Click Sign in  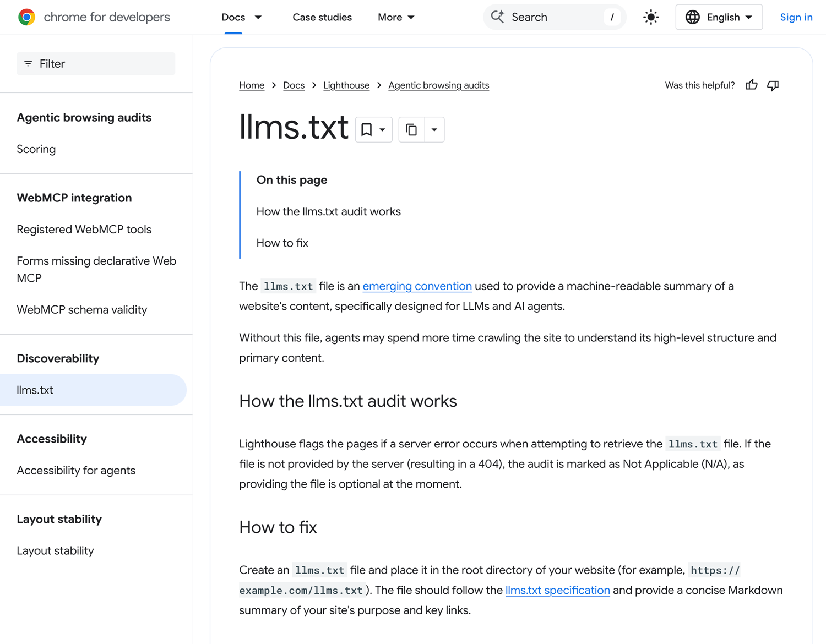pyautogui.click(x=796, y=17)
